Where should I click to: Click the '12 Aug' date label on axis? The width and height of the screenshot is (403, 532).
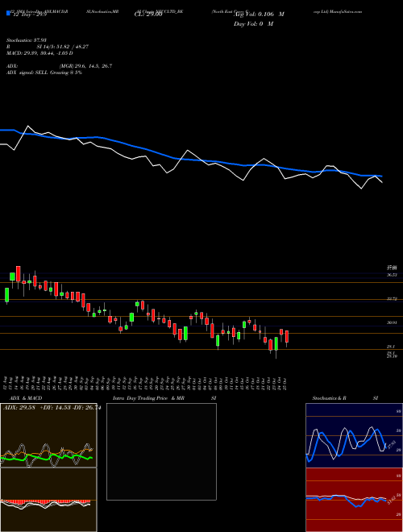(6, 384)
